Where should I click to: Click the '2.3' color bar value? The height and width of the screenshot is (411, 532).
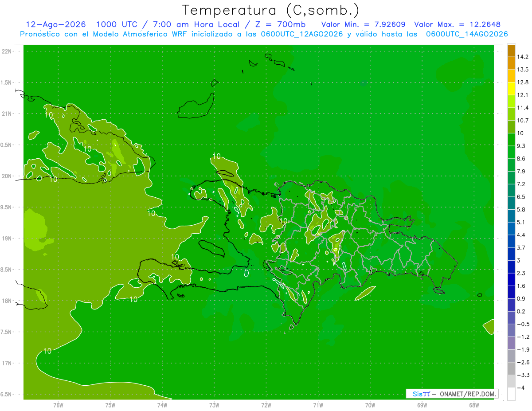pos(521,273)
